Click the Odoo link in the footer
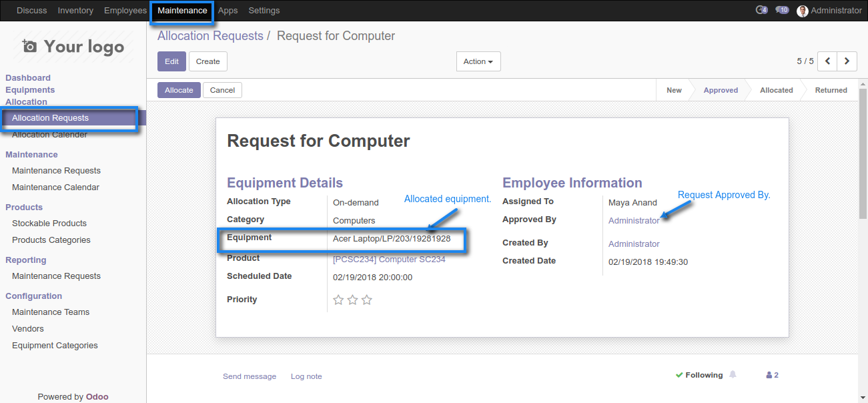The width and height of the screenshot is (868, 403). [97, 396]
